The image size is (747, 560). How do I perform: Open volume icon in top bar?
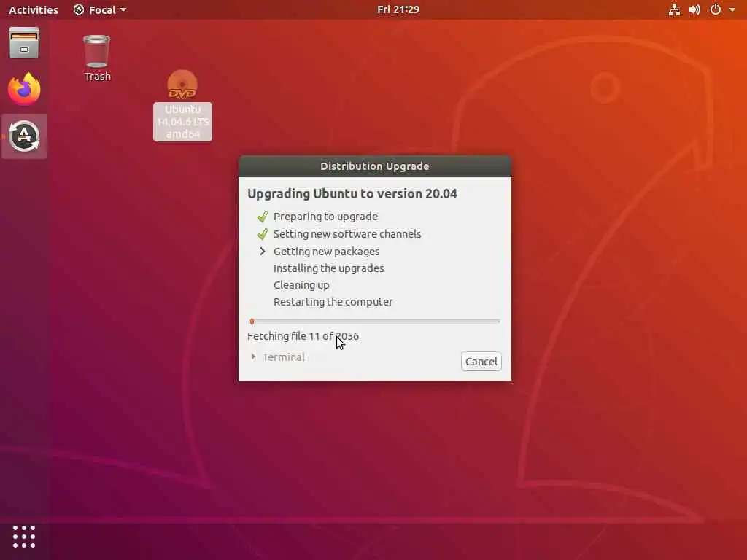tap(694, 9)
